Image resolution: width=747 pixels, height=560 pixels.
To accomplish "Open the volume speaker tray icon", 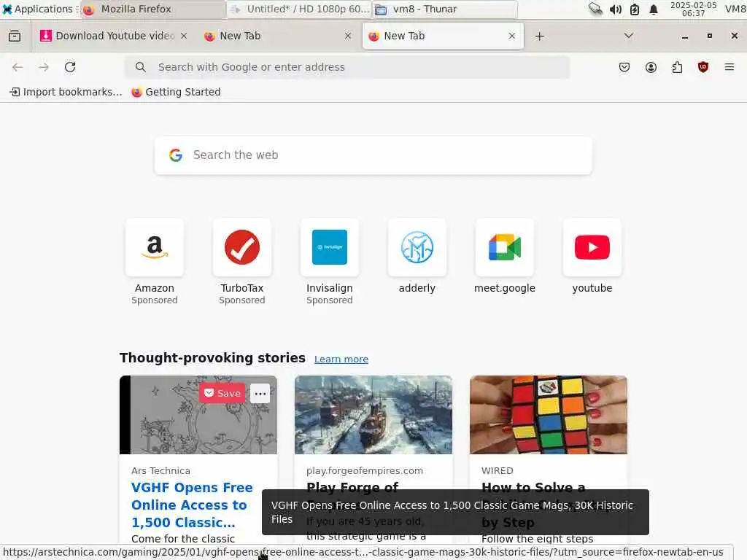I will (616, 9).
